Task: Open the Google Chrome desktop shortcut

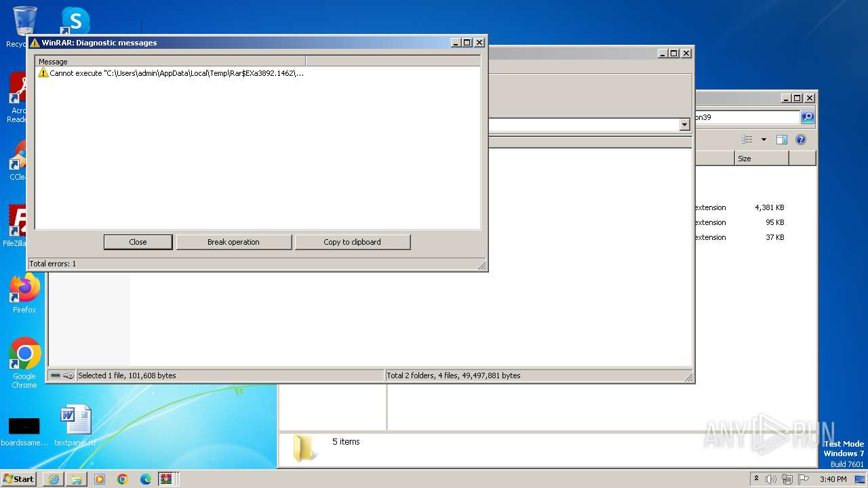Action: click(x=24, y=363)
